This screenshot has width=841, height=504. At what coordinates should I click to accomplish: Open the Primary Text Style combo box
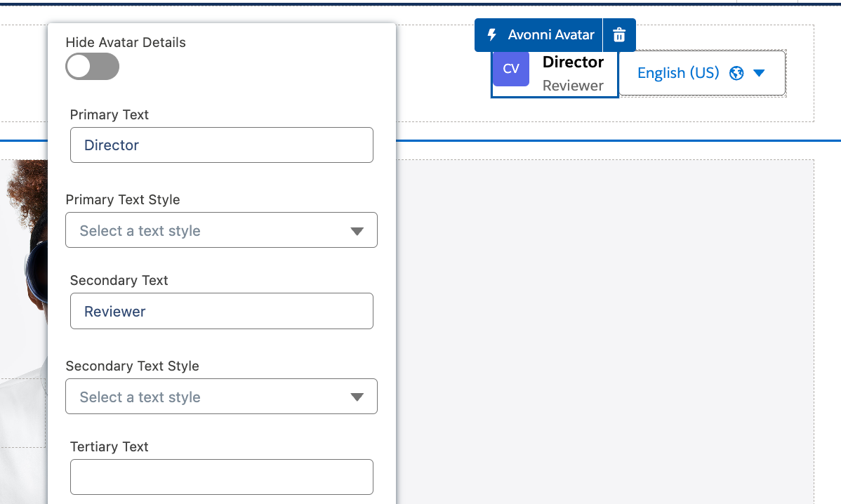pyautogui.click(x=211, y=230)
